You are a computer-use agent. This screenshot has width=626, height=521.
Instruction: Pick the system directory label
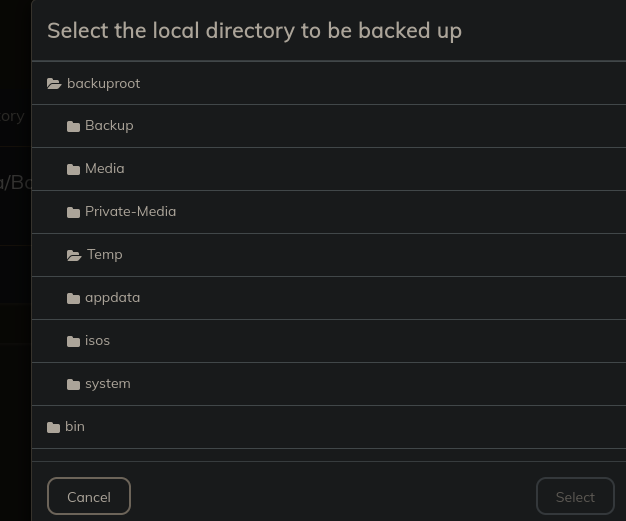pyautogui.click(x=107, y=383)
